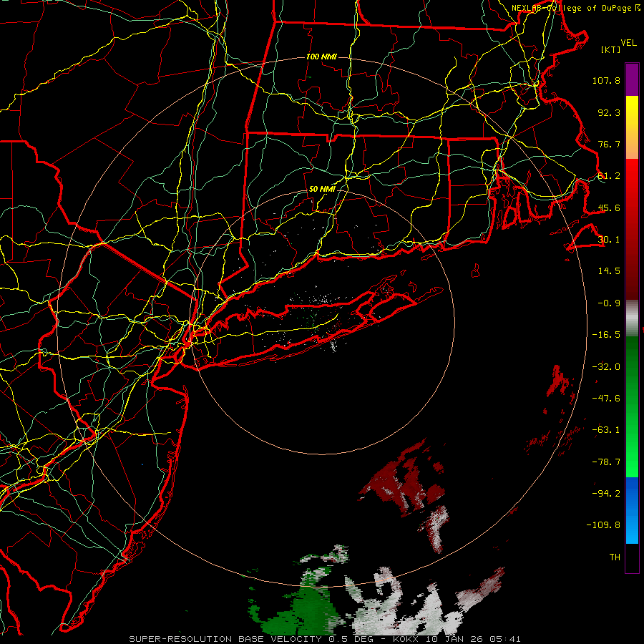Pick the purple segment of the velocity scale

(632, 79)
